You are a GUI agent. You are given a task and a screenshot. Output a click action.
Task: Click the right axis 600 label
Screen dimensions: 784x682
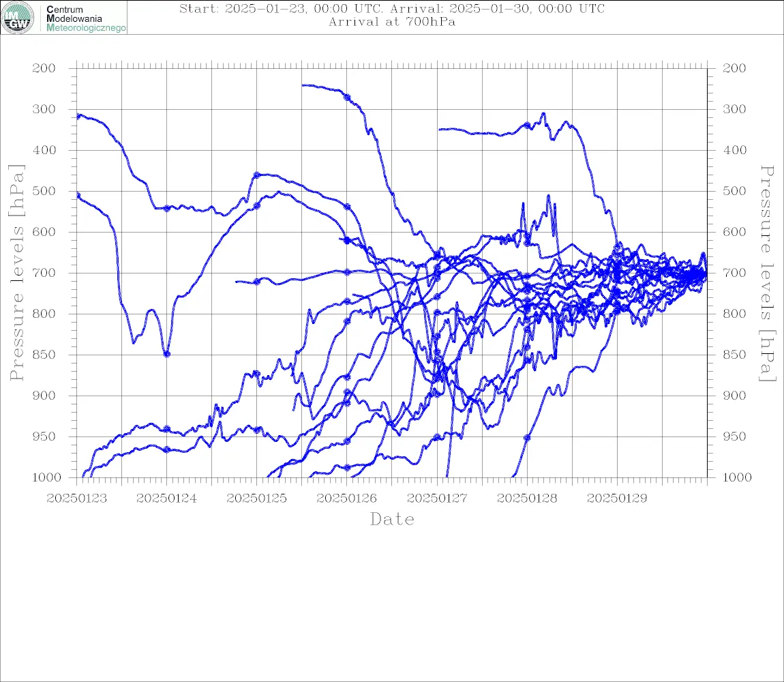734,232
